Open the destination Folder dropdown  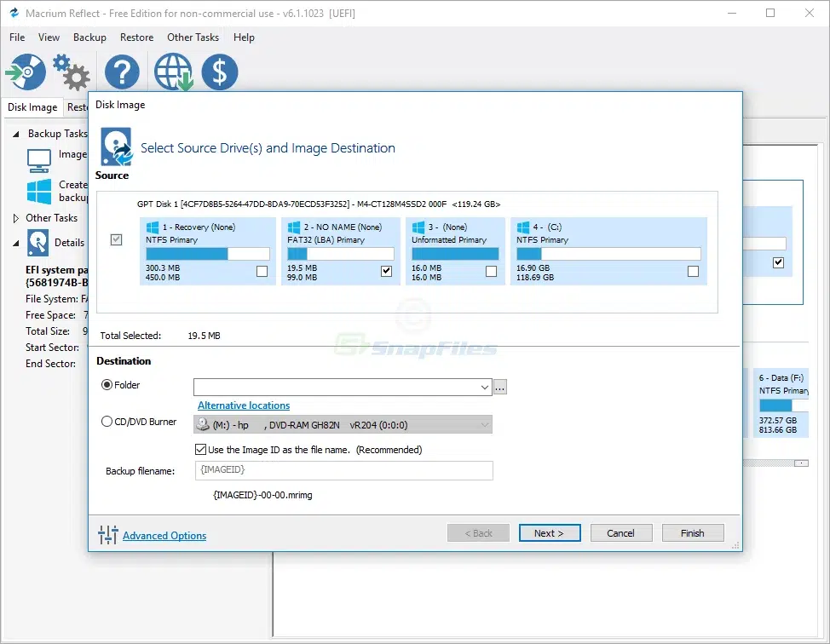482,387
